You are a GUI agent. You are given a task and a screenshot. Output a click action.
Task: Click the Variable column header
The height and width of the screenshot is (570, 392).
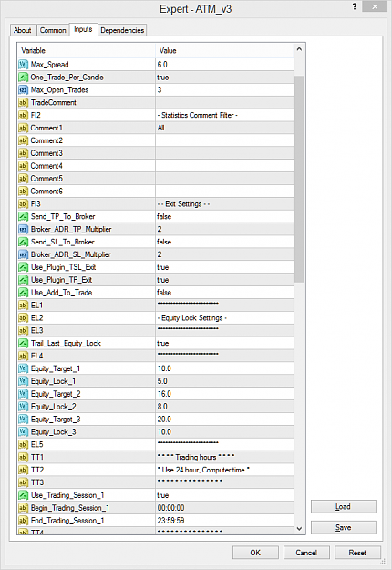pos(87,51)
